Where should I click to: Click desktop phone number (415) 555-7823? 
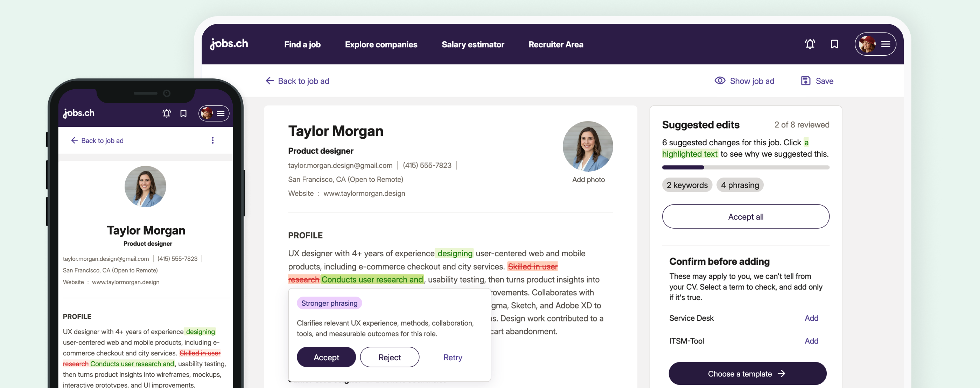click(427, 165)
